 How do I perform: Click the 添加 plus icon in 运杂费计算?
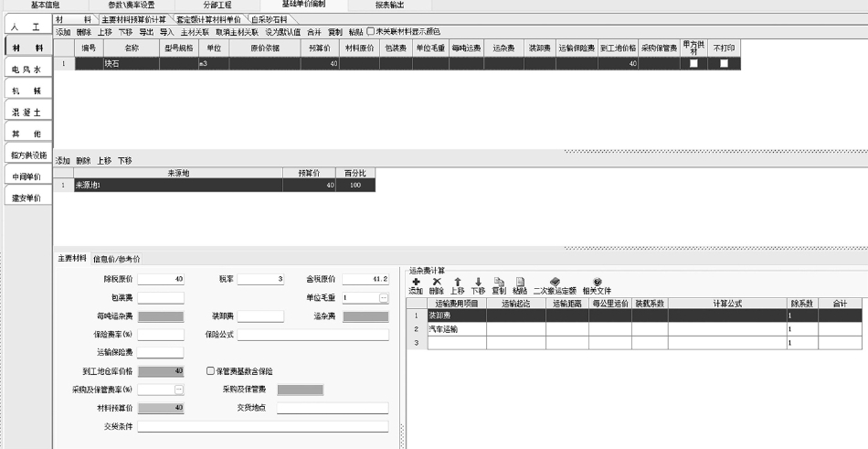(416, 282)
